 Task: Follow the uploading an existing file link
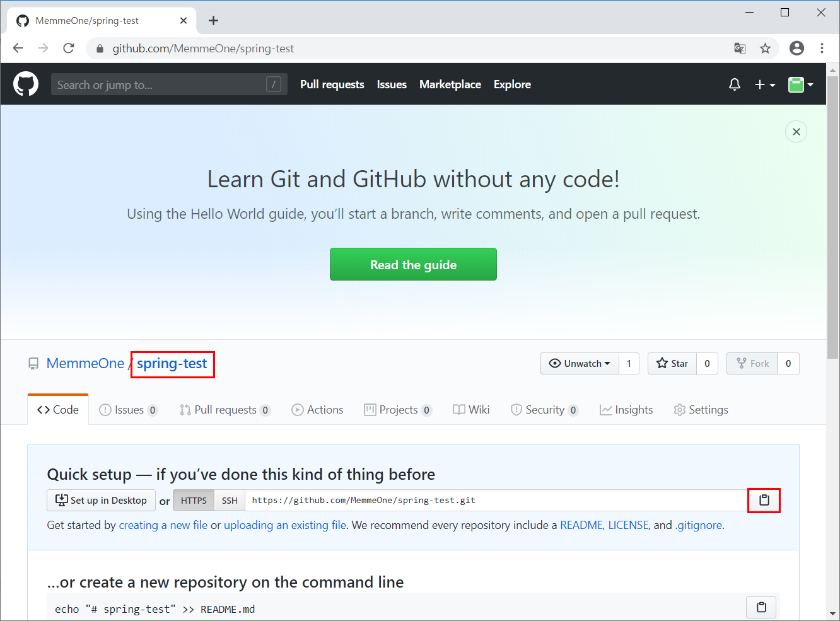(x=285, y=525)
